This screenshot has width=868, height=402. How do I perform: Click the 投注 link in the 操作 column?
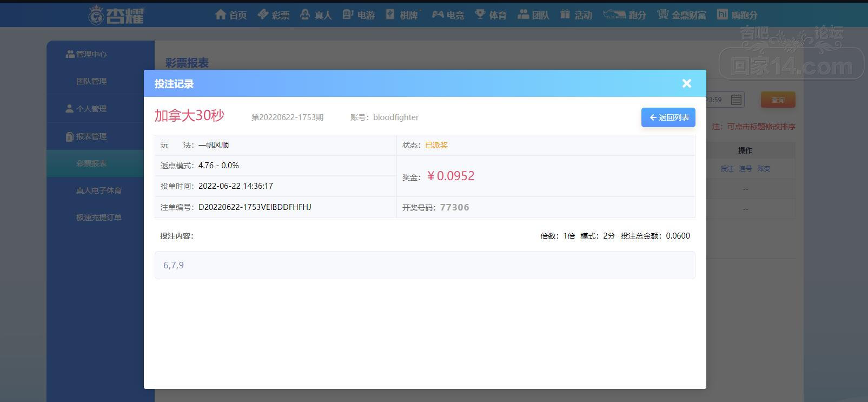[x=727, y=169]
